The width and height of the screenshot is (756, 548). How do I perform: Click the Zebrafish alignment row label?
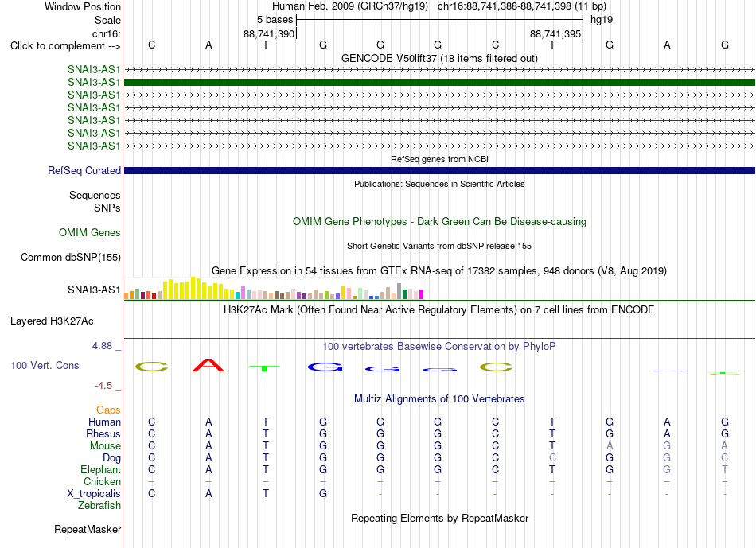pyautogui.click(x=99, y=506)
